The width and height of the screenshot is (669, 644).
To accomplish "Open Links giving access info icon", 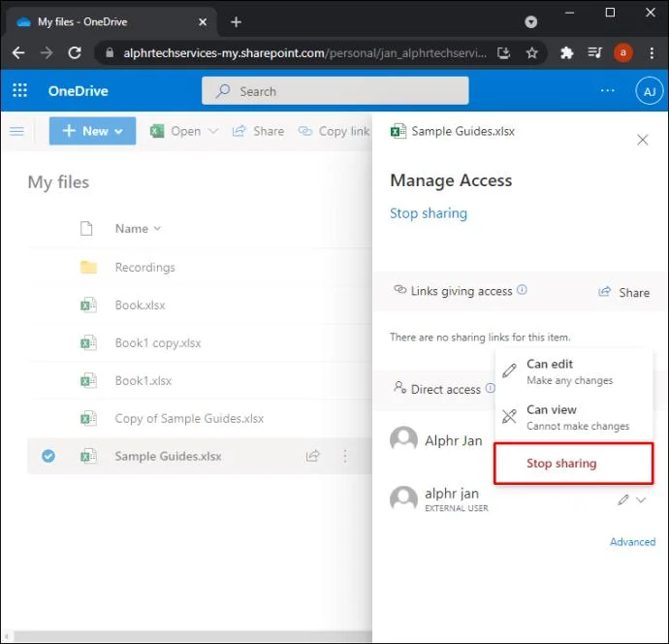I will [x=522, y=290].
